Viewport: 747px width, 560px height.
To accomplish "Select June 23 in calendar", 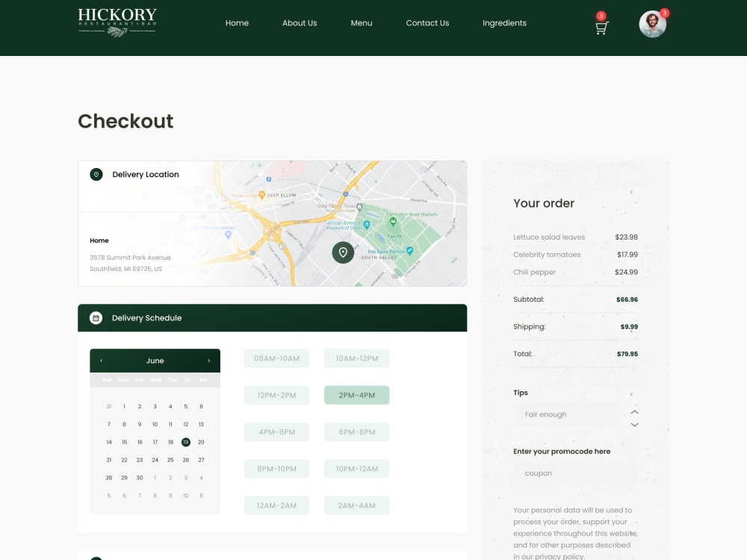I will pos(140,460).
